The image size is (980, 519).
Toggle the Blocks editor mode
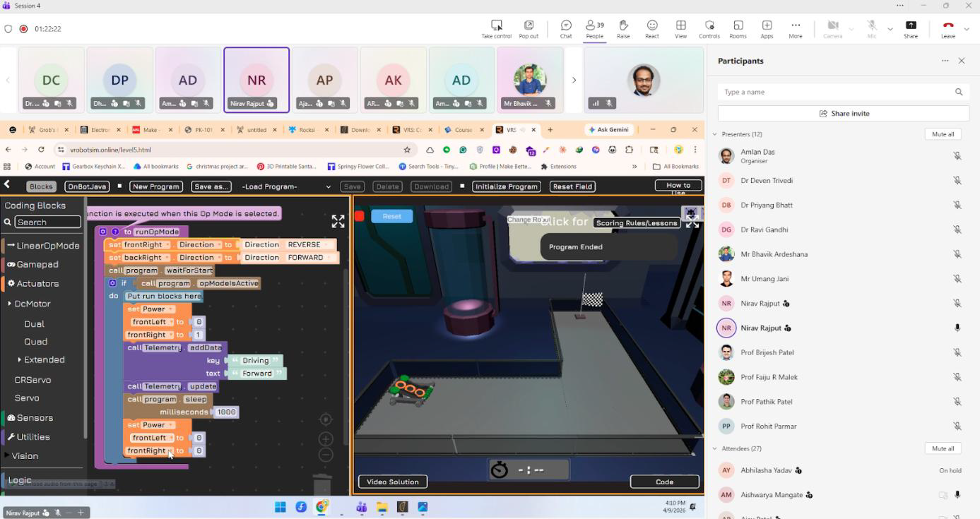tap(41, 186)
